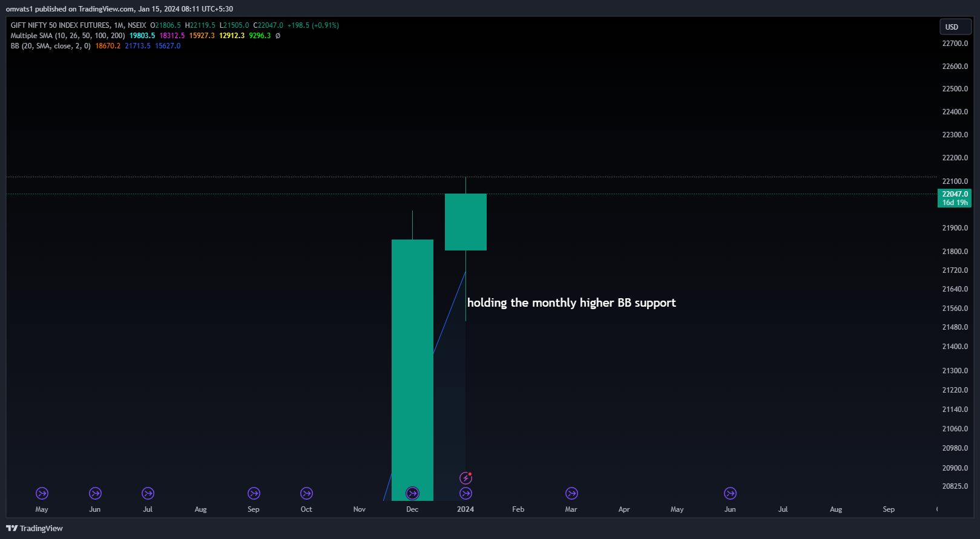Click the BB upper value 21713.5
Image resolution: width=980 pixels, height=539 pixels.
tap(138, 46)
